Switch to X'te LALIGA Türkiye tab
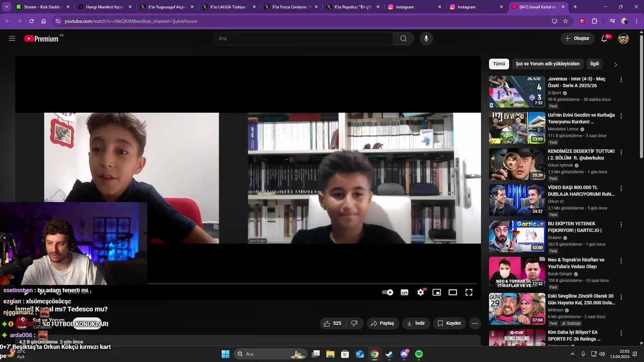The height and width of the screenshot is (362, 644). click(229, 7)
